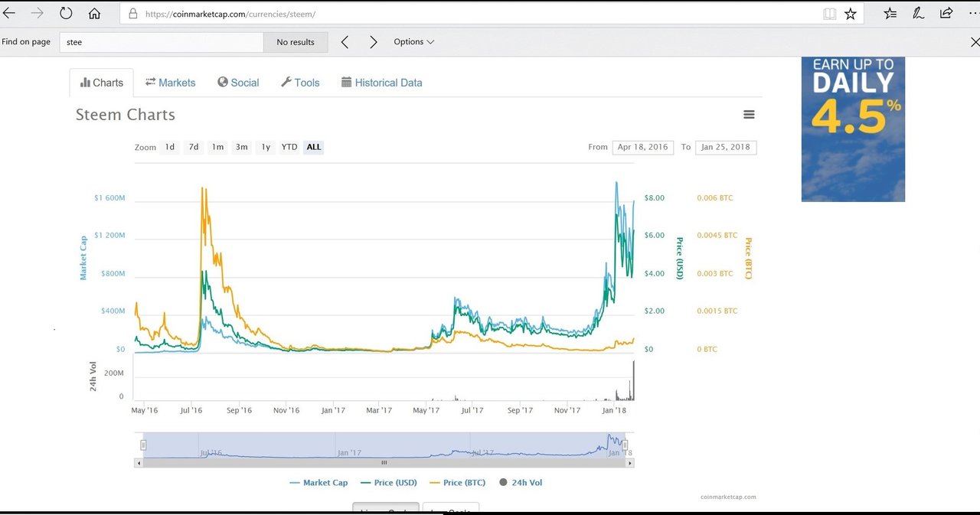
Task: Go back to the previous page
Action: tap(9, 14)
